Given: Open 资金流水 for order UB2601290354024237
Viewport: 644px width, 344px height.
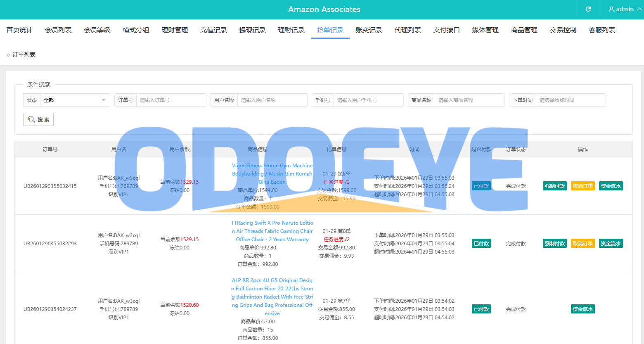Looking at the screenshot, I should [x=582, y=309].
